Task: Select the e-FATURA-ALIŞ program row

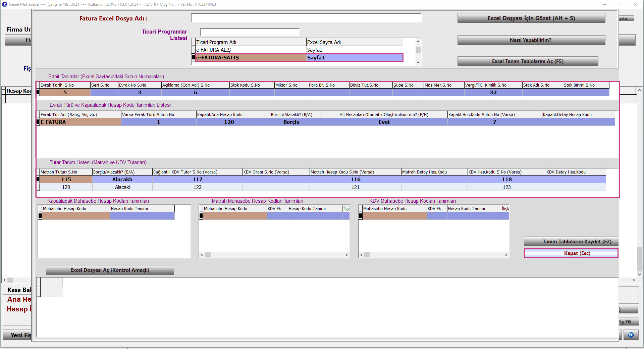Action: click(x=250, y=50)
